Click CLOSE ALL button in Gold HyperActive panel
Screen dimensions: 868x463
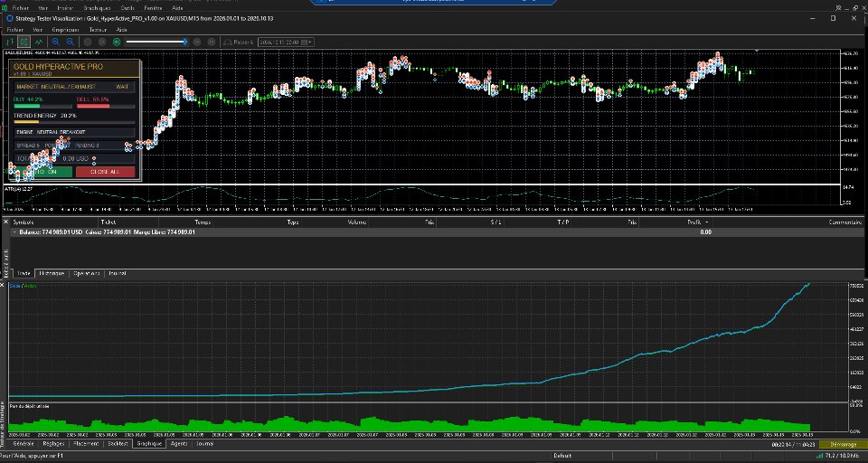tap(105, 172)
